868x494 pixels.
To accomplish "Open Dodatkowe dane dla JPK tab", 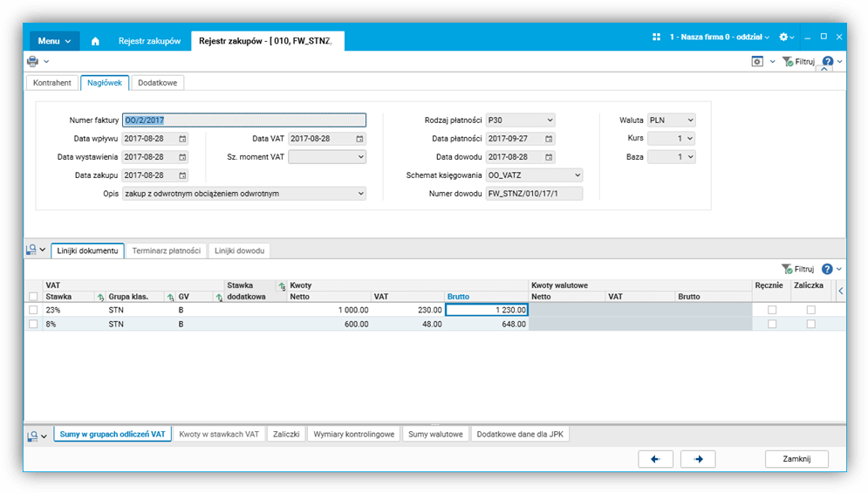I will click(x=520, y=434).
